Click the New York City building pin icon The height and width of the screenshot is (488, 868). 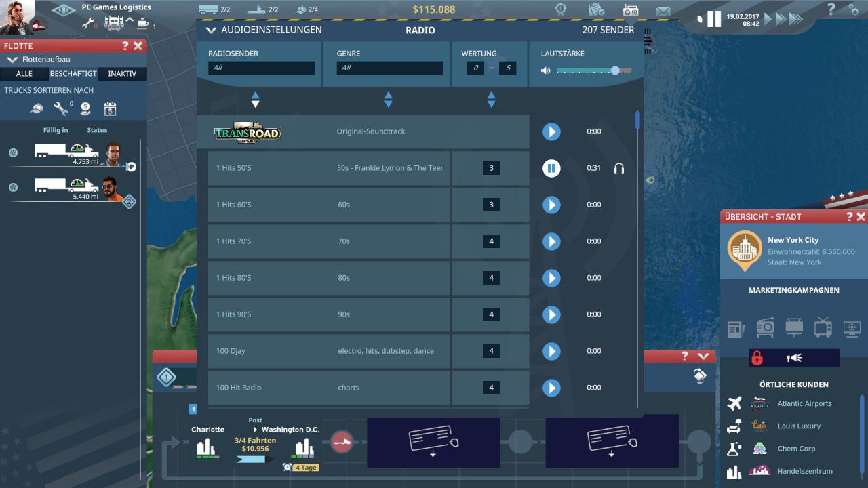(745, 251)
